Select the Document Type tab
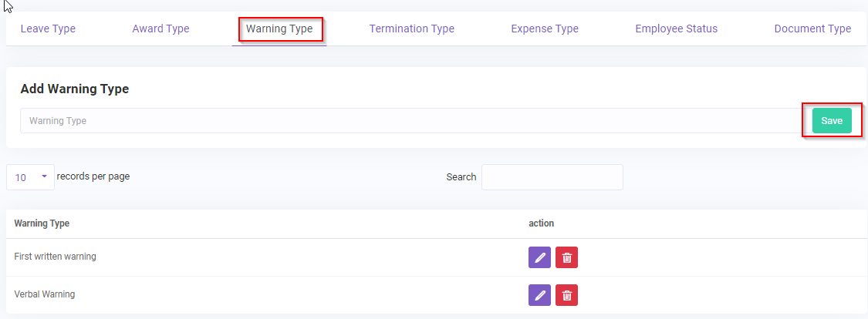The width and height of the screenshot is (868, 319). pyautogui.click(x=812, y=29)
